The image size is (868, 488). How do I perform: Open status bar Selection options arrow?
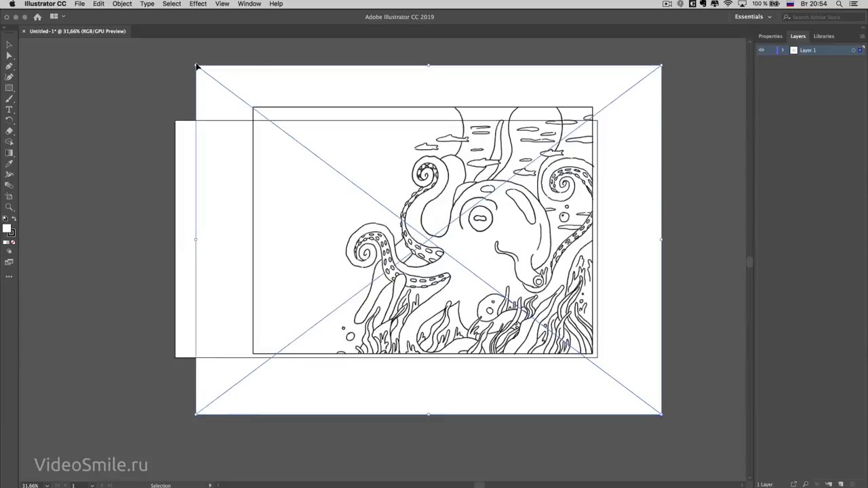pos(210,485)
